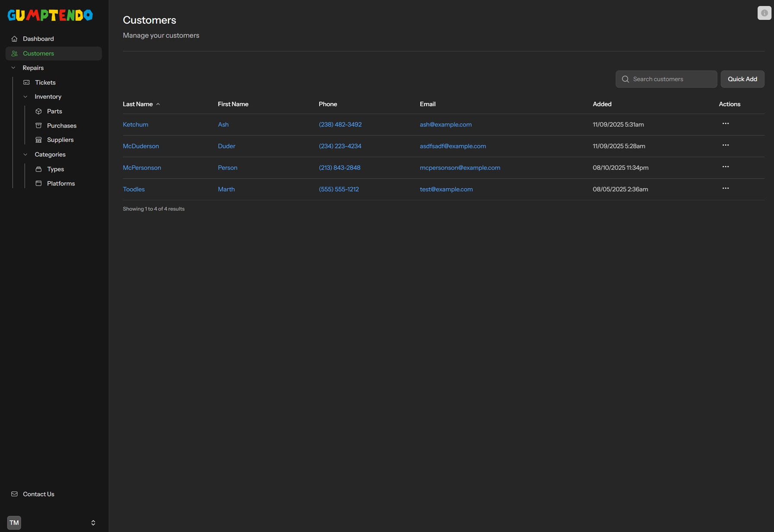
Task: Collapse the Inventory section chevron
Action: 25,97
